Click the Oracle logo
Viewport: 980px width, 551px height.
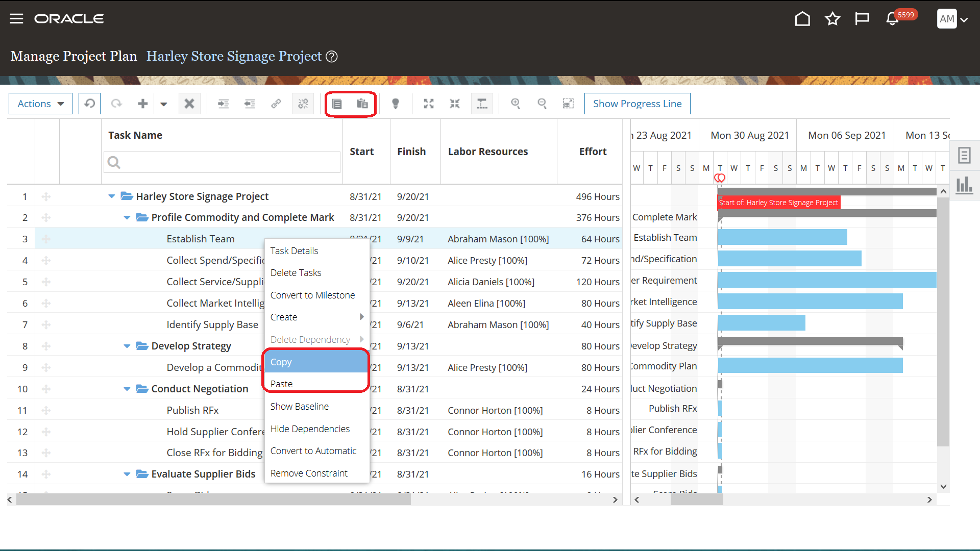(69, 19)
